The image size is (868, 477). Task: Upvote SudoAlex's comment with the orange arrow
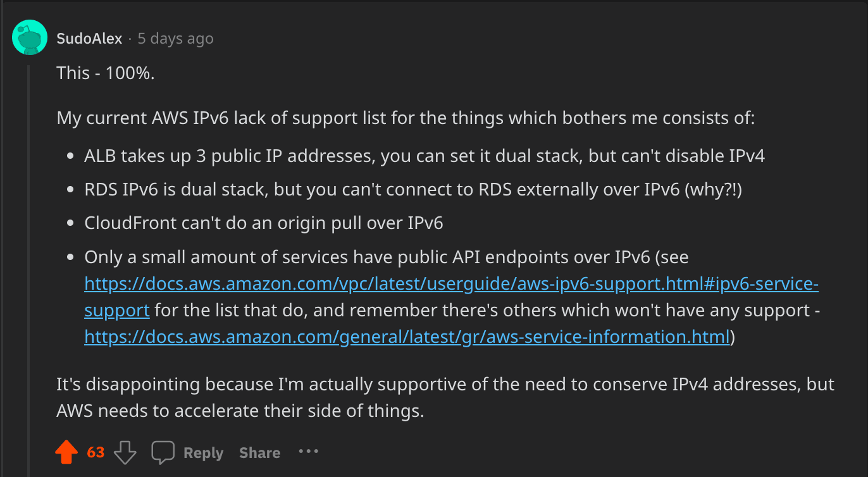coord(66,453)
